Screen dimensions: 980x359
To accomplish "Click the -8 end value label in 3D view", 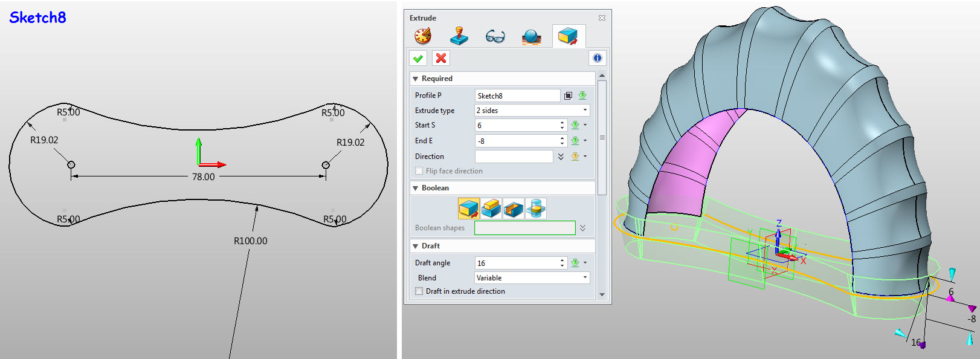I will click(971, 319).
